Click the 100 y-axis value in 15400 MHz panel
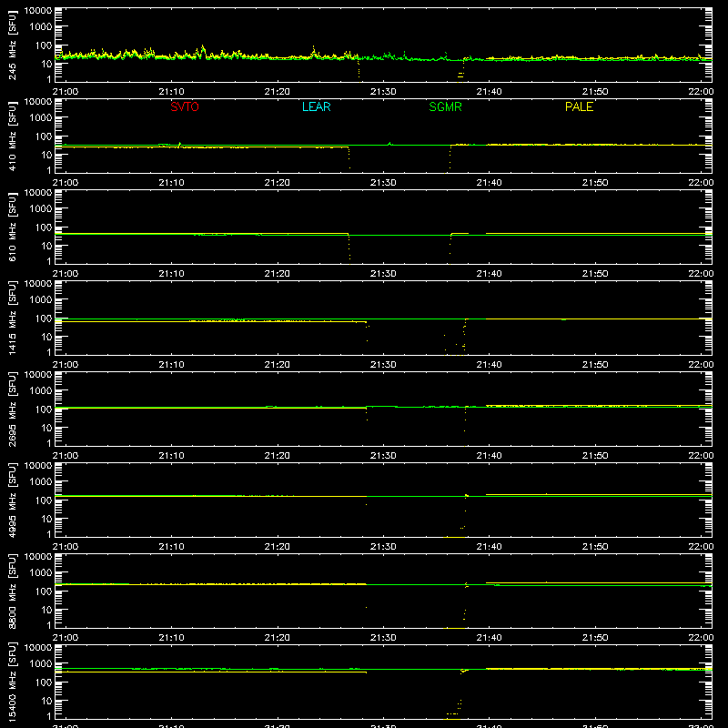 click(44, 682)
